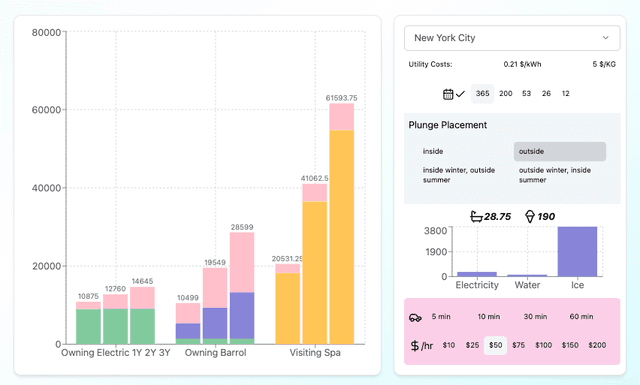Expand city selector chevron arrow
Viewport: 640px width, 385px height.
click(x=606, y=38)
